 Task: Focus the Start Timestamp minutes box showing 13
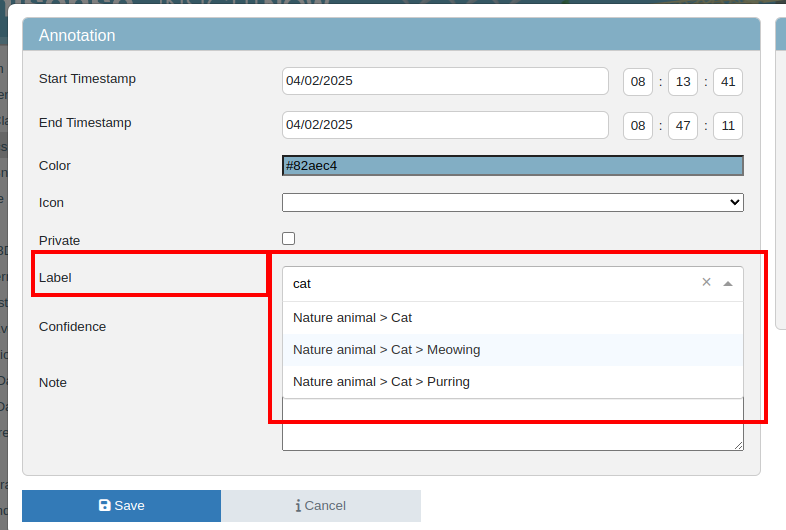pyautogui.click(x=683, y=82)
